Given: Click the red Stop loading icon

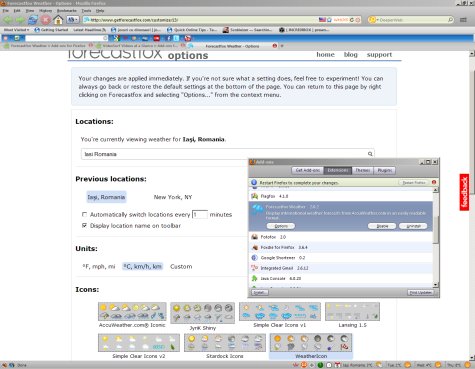Looking at the screenshot, I should coord(46,20).
